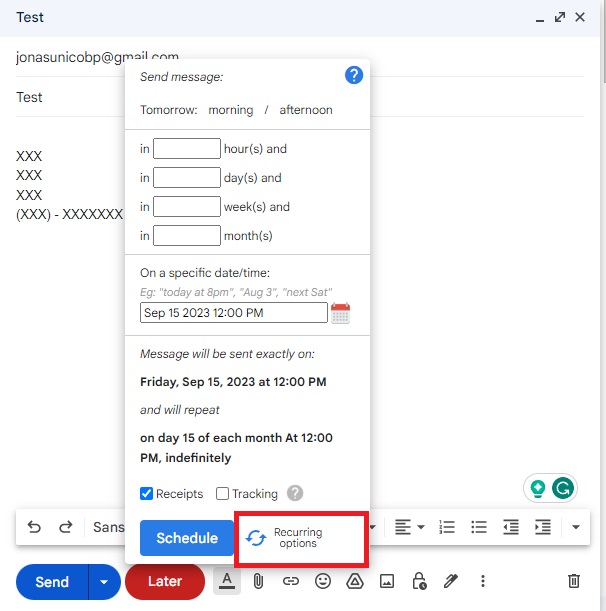The height and width of the screenshot is (611, 606).
Task: Open the emoji picker
Action: coord(323,581)
